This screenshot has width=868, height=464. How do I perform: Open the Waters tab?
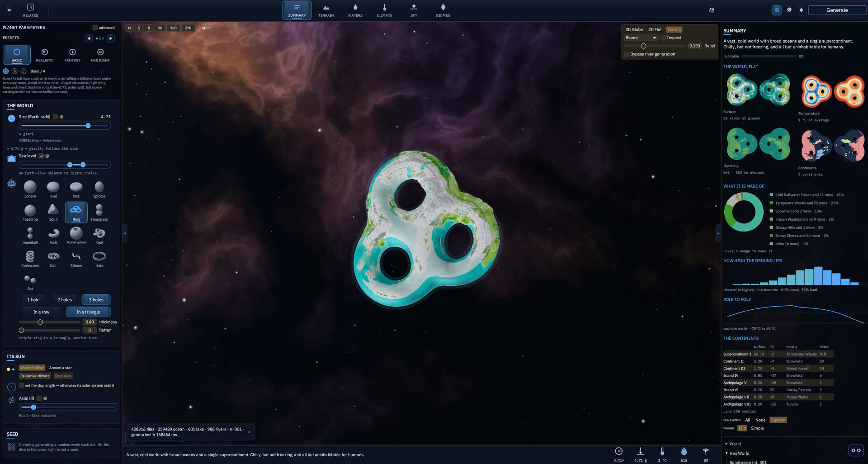pos(355,10)
